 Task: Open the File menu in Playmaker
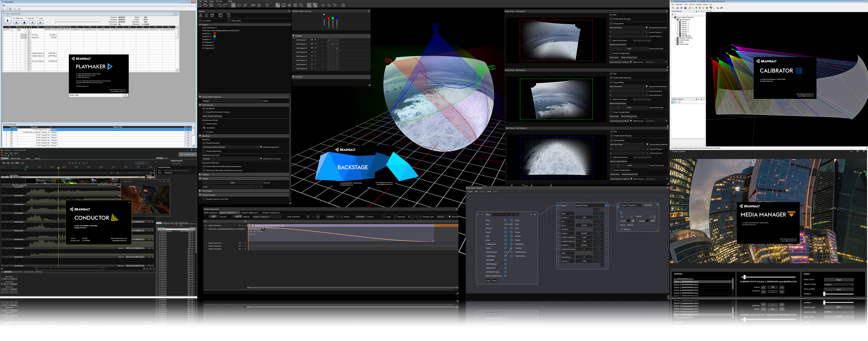click(x=4, y=5)
